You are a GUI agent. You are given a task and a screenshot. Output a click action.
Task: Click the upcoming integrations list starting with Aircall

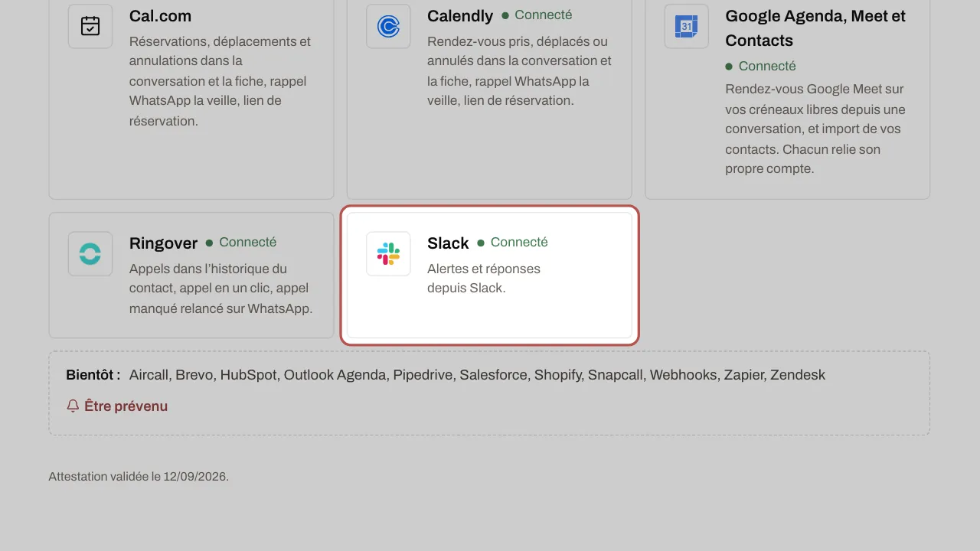tap(477, 375)
